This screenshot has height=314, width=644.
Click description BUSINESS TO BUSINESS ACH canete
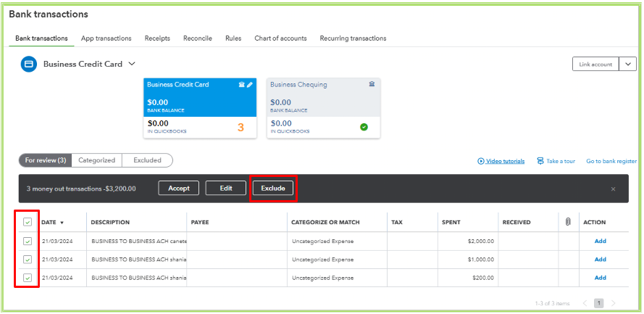139,241
